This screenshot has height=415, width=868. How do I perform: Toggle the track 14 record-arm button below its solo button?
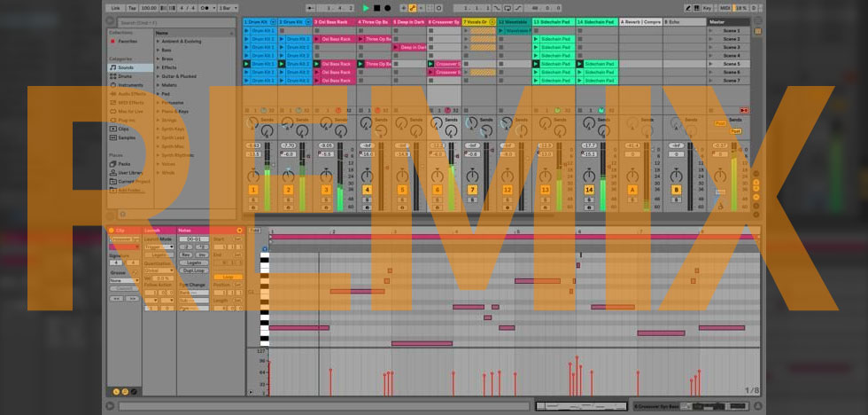(589, 207)
